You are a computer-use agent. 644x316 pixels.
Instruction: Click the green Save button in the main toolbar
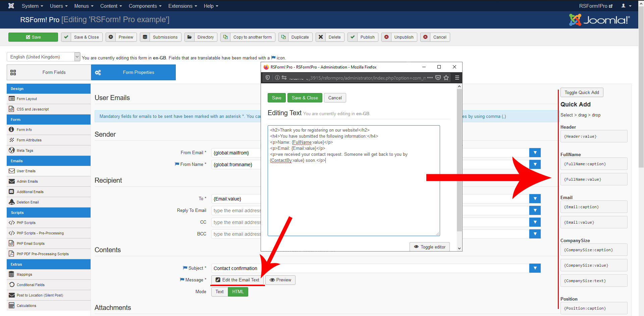33,37
